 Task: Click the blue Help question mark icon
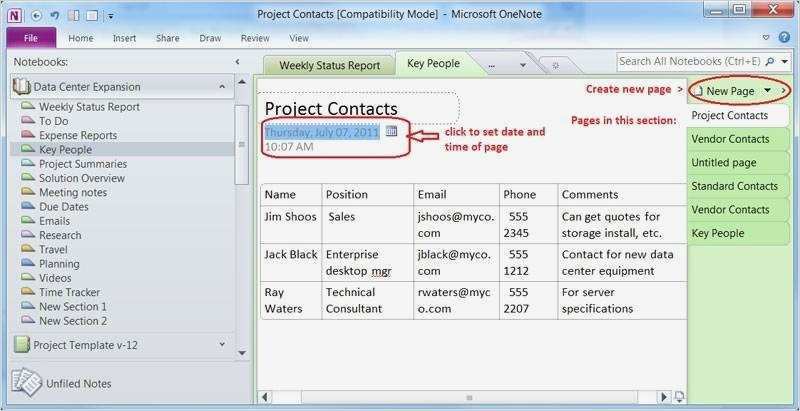point(784,37)
